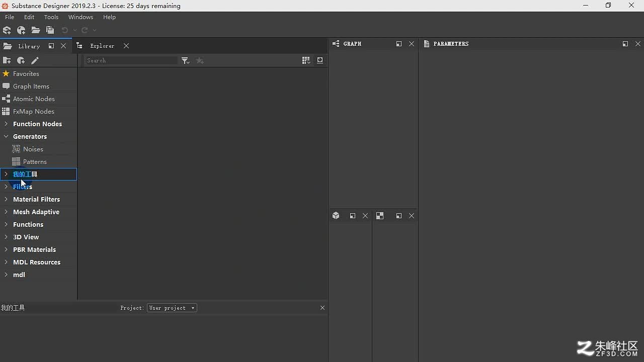Screen dimensions: 644x362
Task: Expand the Functions category
Action: point(6,224)
